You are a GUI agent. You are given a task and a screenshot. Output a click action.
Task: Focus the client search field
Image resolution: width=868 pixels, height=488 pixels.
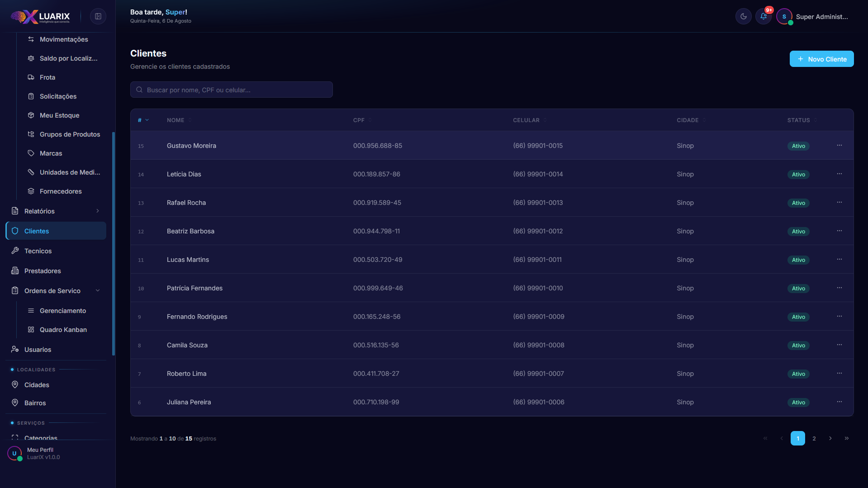232,90
